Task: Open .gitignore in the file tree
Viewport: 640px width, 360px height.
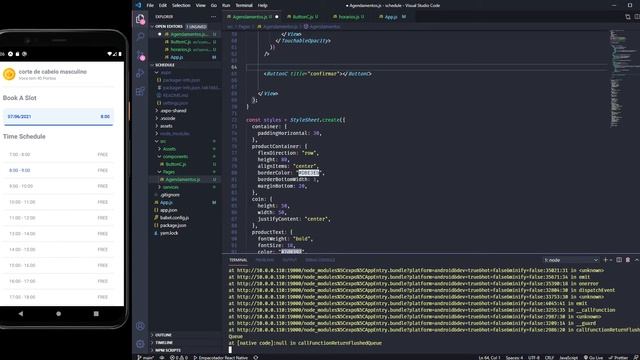Action: coord(170,195)
